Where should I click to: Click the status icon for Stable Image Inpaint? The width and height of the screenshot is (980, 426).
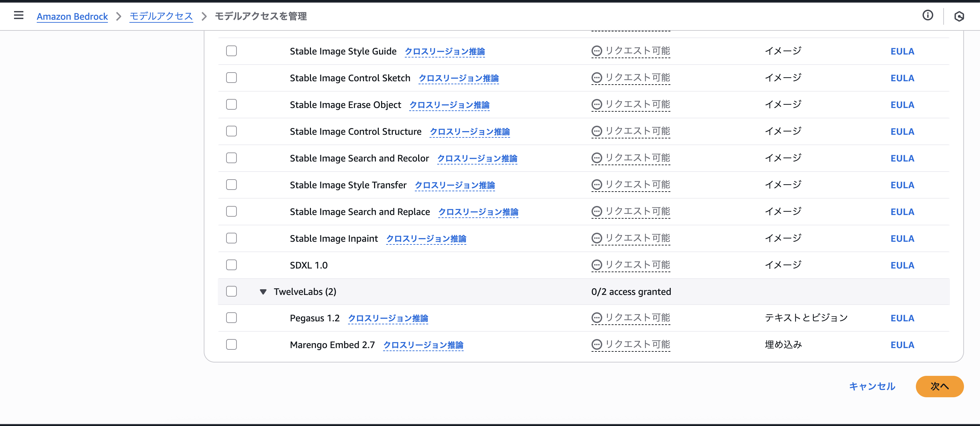(x=597, y=238)
